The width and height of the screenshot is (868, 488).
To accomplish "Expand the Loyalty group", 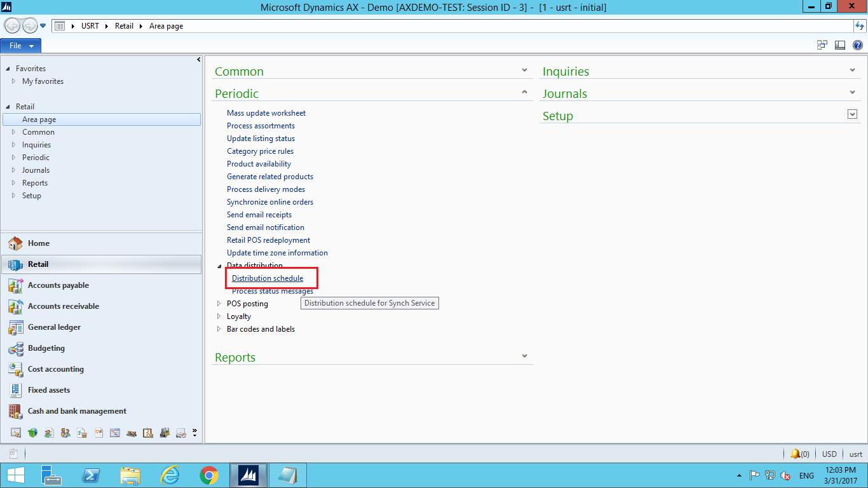I will [219, 316].
